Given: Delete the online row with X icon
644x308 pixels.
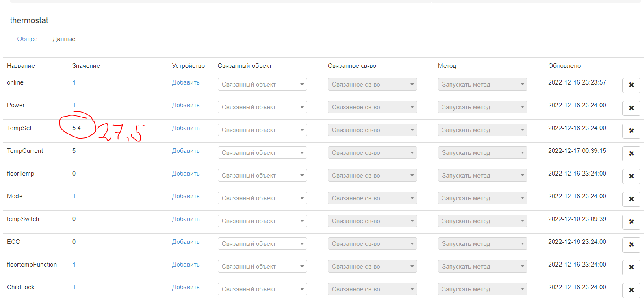Looking at the screenshot, I should (631, 85).
